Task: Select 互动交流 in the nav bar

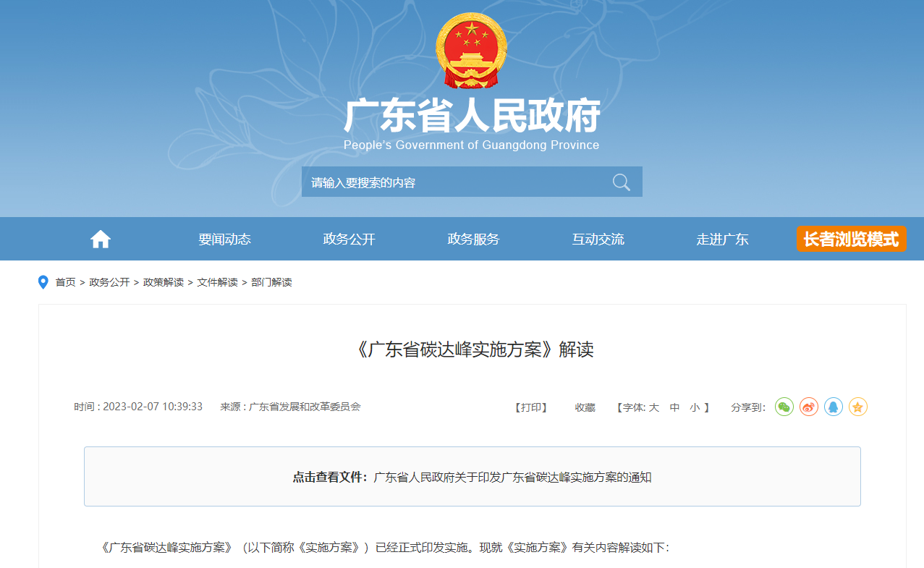Action: coord(598,240)
